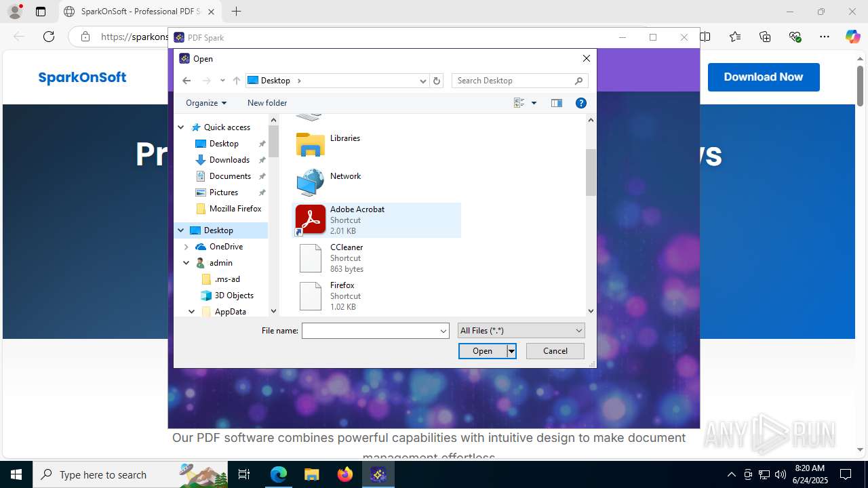Open the All Files type filter
Viewport: 868px width, 488px height.
pyautogui.click(x=521, y=331)
